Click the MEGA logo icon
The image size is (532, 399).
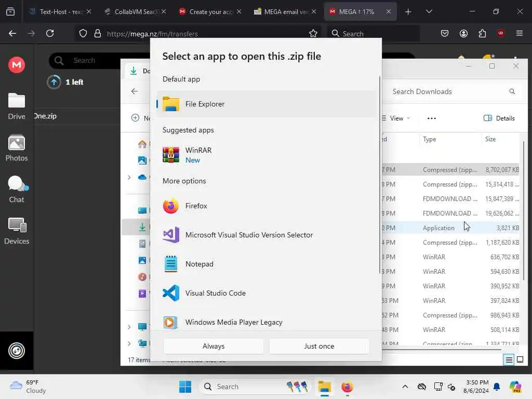[17, 65]
